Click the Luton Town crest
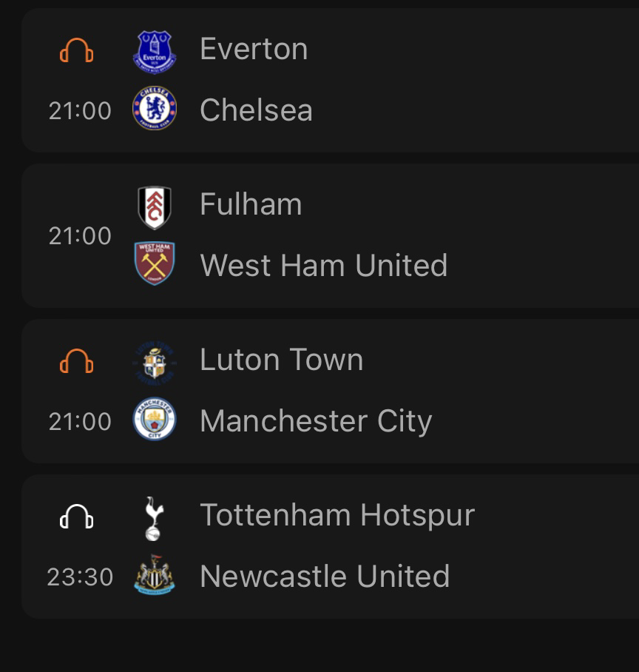This screenshot has height=672, width=639. [x=155, y=362]
